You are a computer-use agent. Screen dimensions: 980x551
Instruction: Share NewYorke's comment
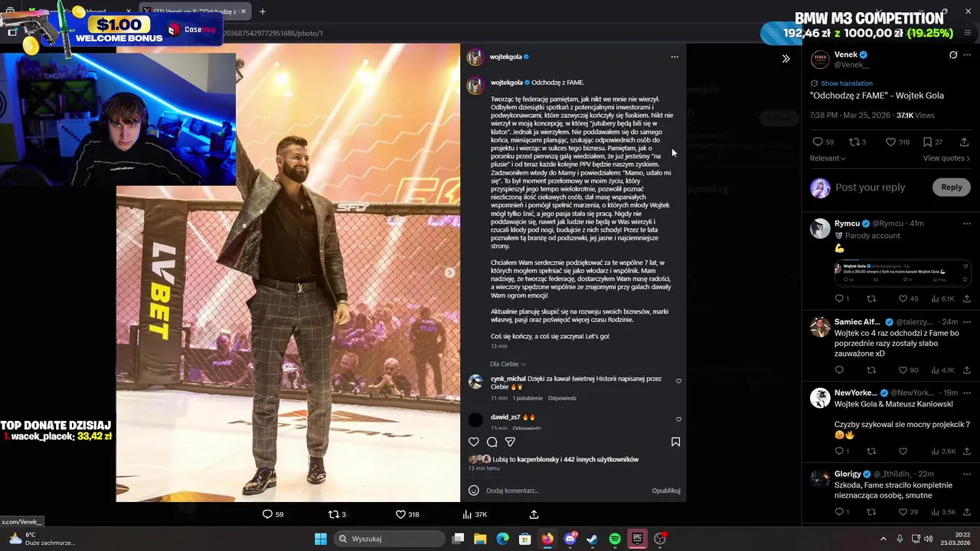[x=967, y=452]
